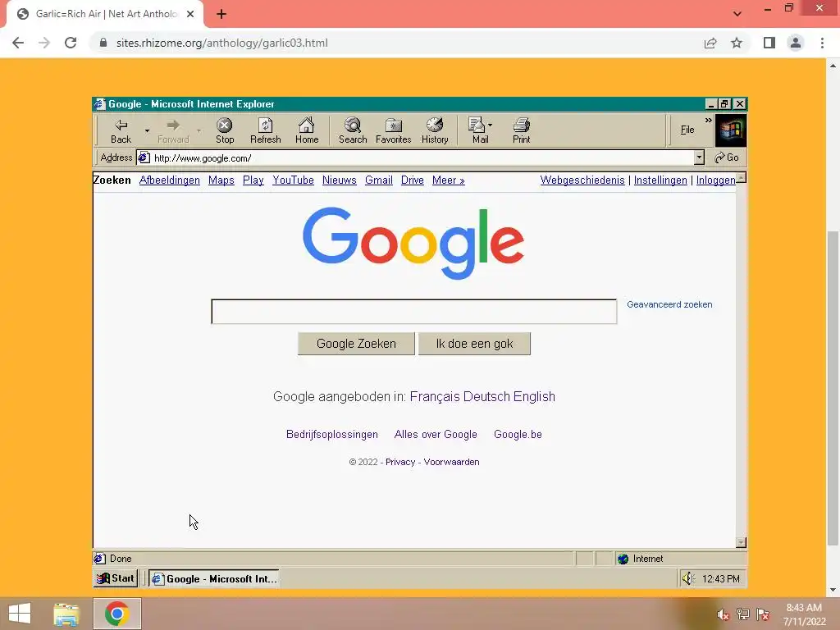
Task: Click Ik doe een gok button
Action: tap(474, 344)
